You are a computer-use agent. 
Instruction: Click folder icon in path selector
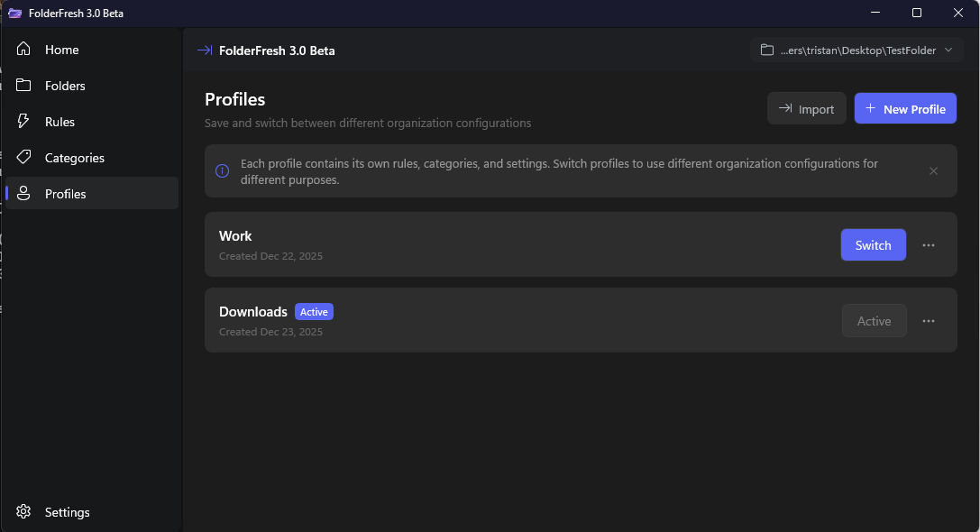767,50
